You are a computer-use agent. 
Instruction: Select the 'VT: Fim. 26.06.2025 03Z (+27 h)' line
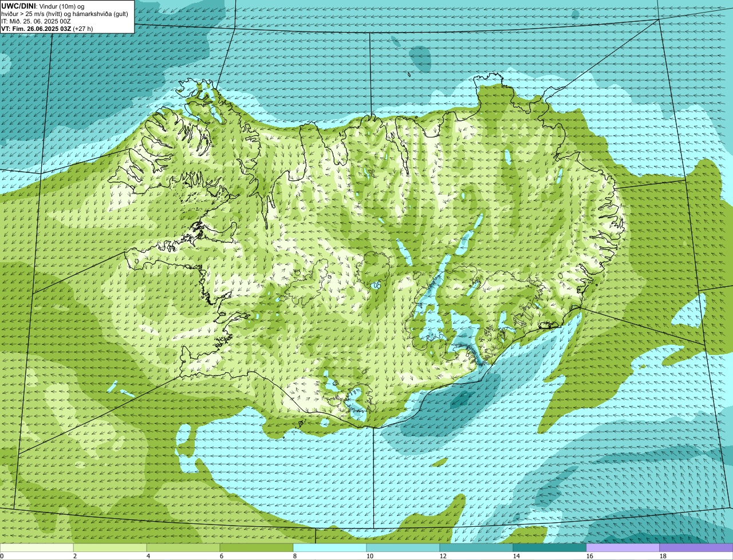[x=47, y=28]
